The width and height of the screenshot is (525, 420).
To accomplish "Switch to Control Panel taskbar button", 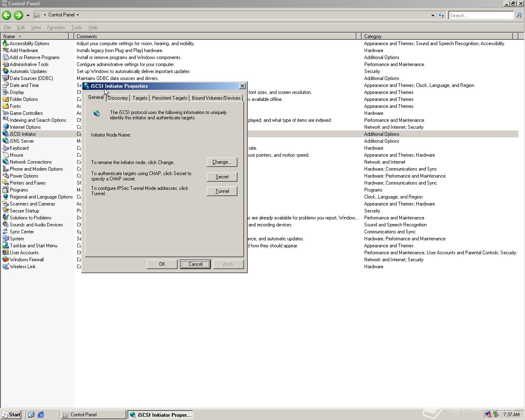I will (94, 415).
